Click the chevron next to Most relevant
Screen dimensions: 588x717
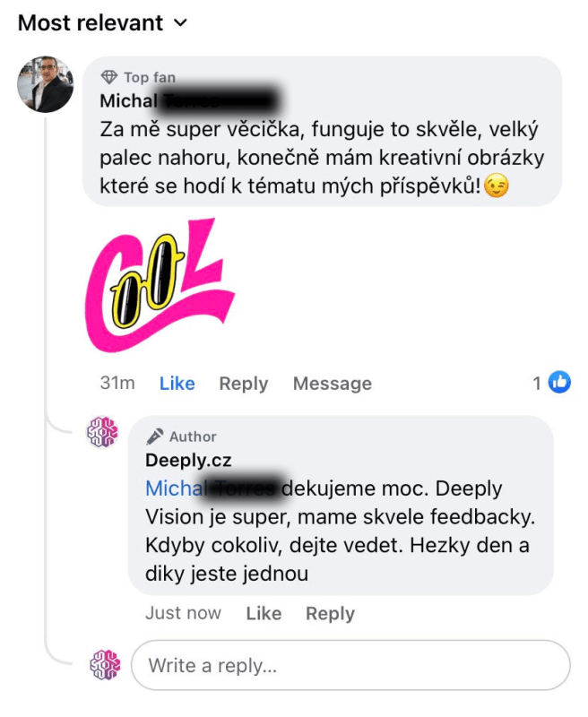coord(181,23)
